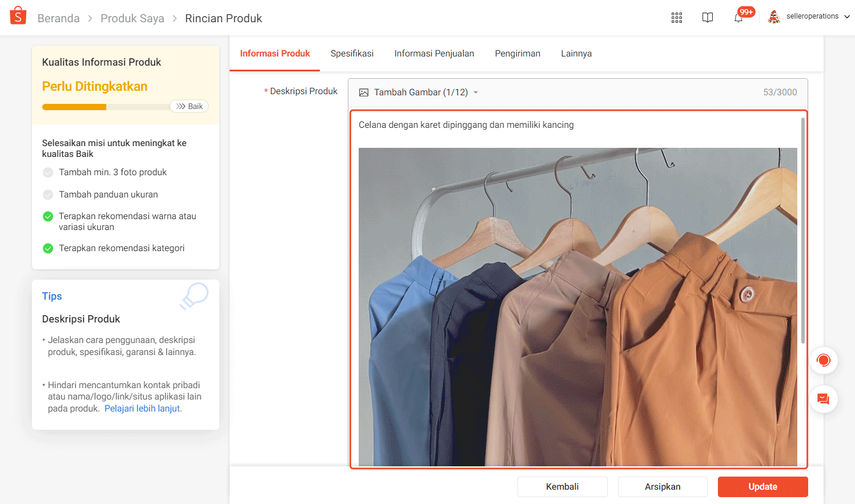The image size is (855, 504).
Task: Open notifications bell showing 99+ badge
Action: click(738, 18)
